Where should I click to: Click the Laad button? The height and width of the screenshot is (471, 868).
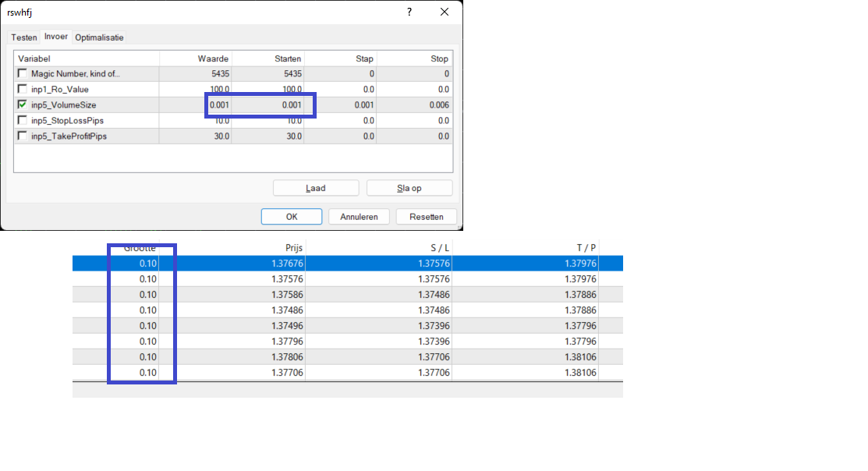point(316,188)
